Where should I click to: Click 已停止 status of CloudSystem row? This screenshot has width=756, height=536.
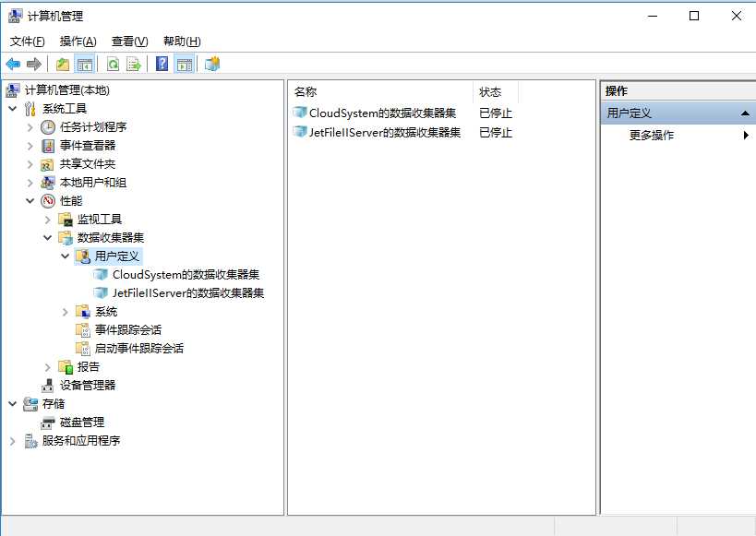[496, 113]
